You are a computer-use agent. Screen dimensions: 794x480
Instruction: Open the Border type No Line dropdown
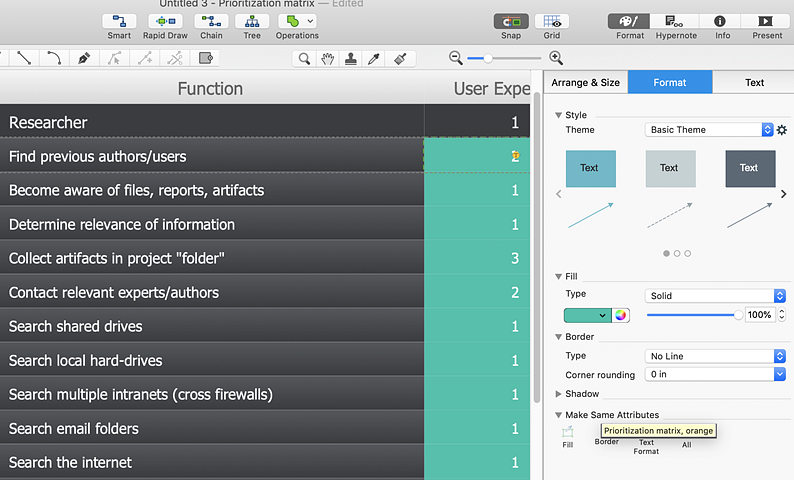tap(715, 356)
